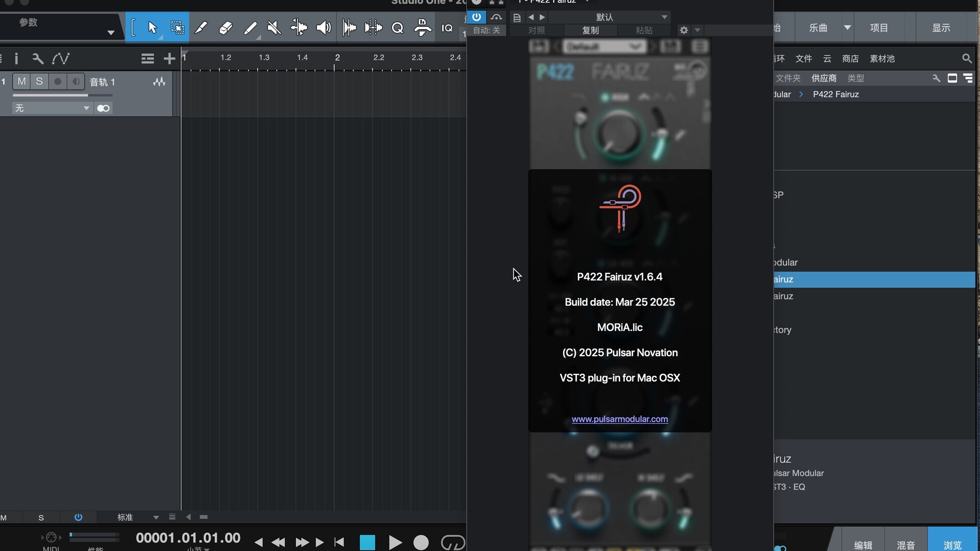Click the add track plus icon
Image resolution: width=980 pixels, height=551 pixels.
point(169,59)
